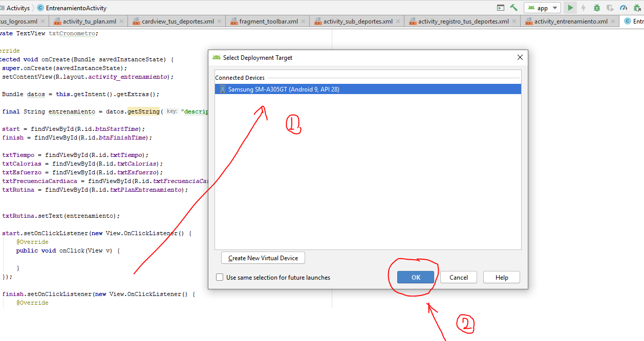The width and height of the screenshot is (644, 341).
Task: Close the cardview_tus_deportes.xml tab
Action: point(219,21)
